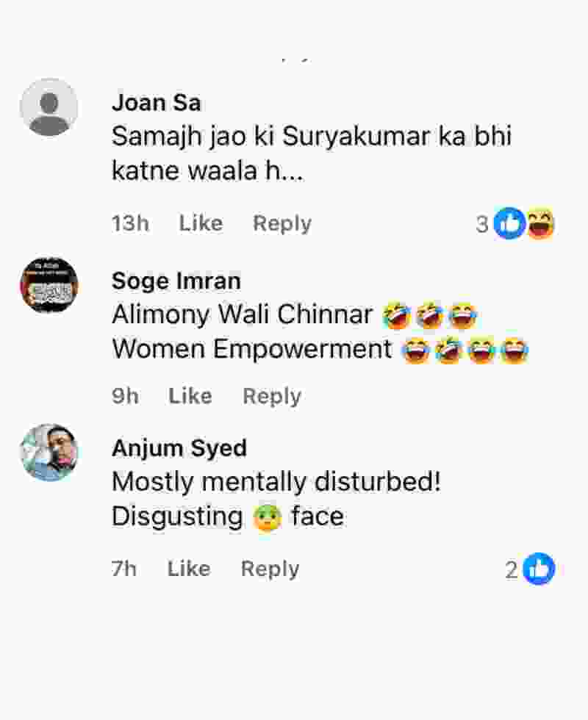This screenshot has width=588, height=720.
Task: Click the 9h timestamp on Soge Imran's comment
Action: click(x=125, y=396)
